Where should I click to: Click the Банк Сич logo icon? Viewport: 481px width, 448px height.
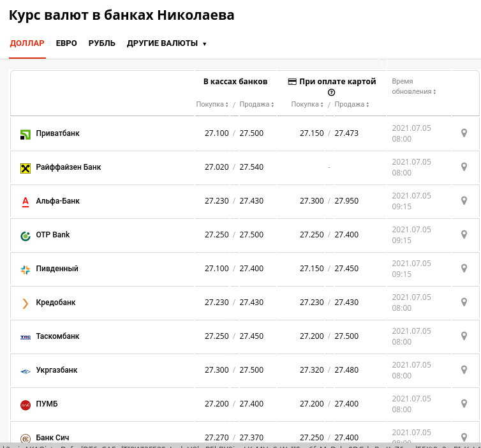[x=26, y=438]
